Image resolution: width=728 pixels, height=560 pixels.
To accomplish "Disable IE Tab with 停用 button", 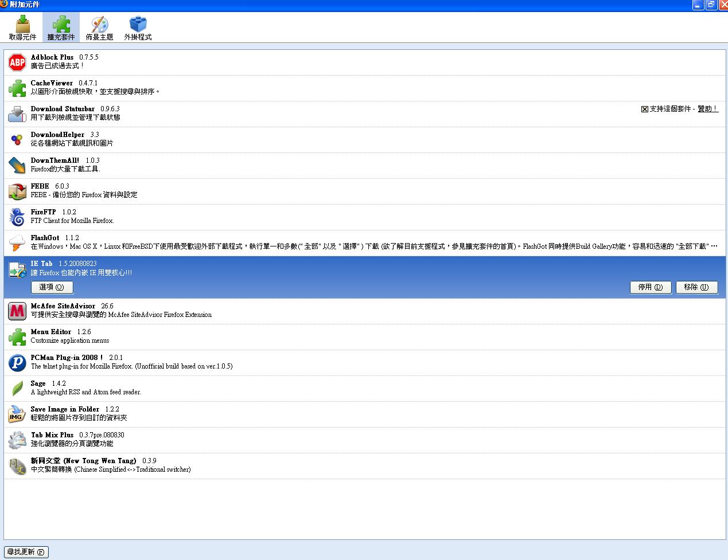I will tap(651, 287).
